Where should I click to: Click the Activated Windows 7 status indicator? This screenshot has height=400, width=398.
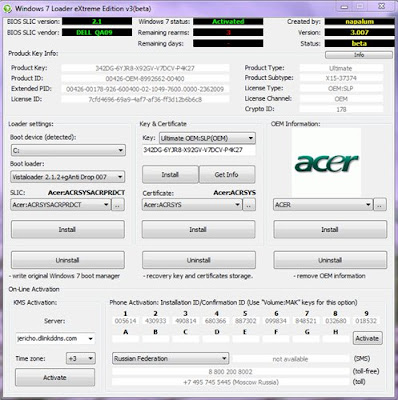pyautogui.click(x=228, y=22)
